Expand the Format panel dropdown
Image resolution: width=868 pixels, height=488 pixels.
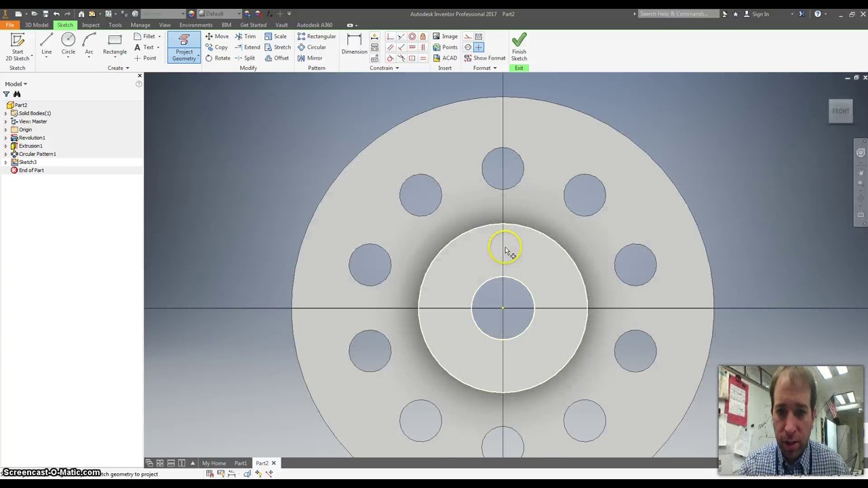(x=484, y=68)
